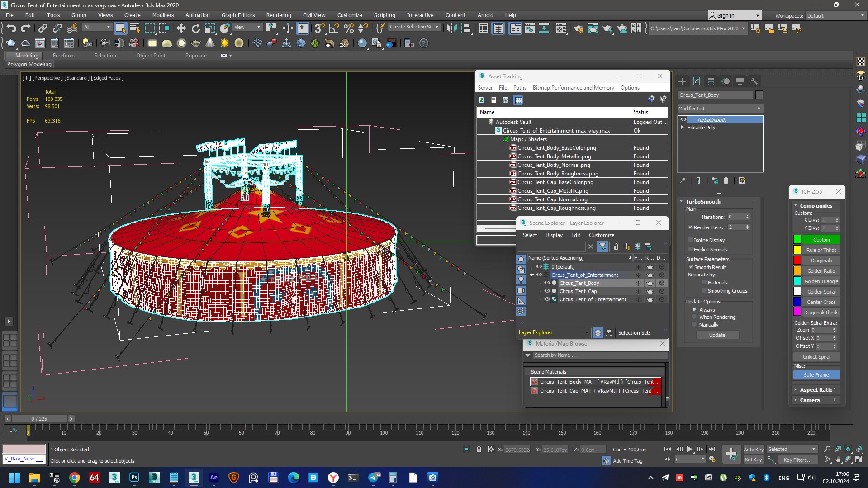Click Refresh icon in Asset Tracking
Image resolution: width=868 pixels, height=488 pixels.
click(481, 100)
